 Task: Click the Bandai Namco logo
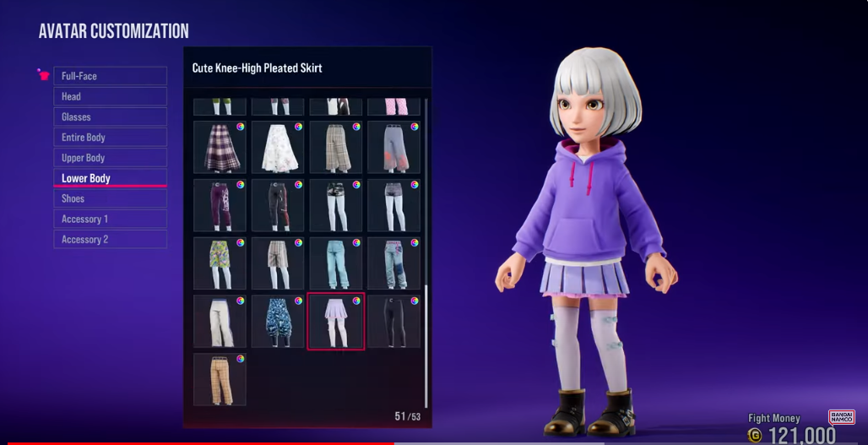click(x=842, y=418)
